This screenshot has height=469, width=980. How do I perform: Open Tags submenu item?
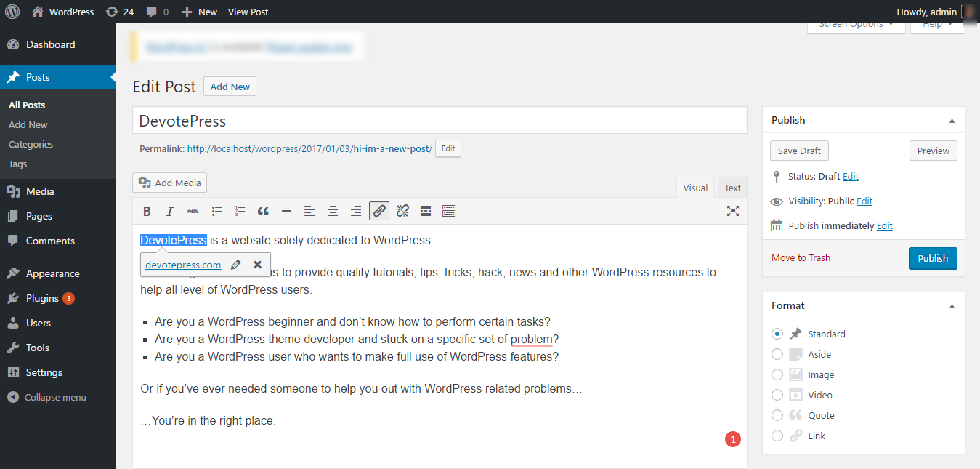tap(18, 164)
